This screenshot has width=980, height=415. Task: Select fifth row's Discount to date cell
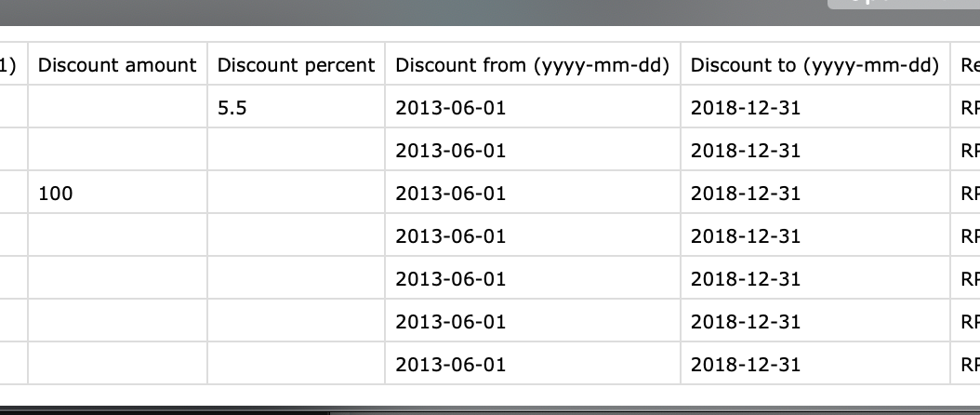[815, 278]
